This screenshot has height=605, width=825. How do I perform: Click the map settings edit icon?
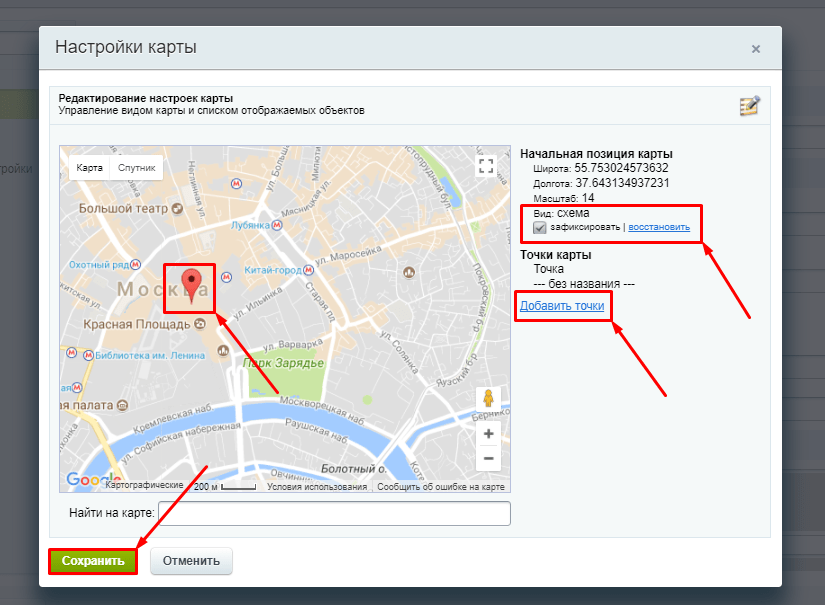click(749, 105)
